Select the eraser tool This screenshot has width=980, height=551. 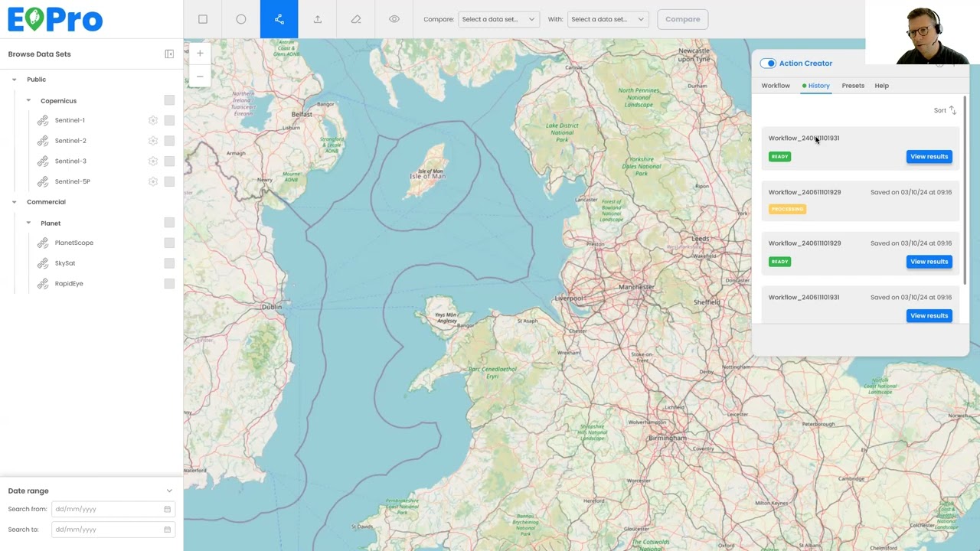pyautogui.click(x=356, y=19)
